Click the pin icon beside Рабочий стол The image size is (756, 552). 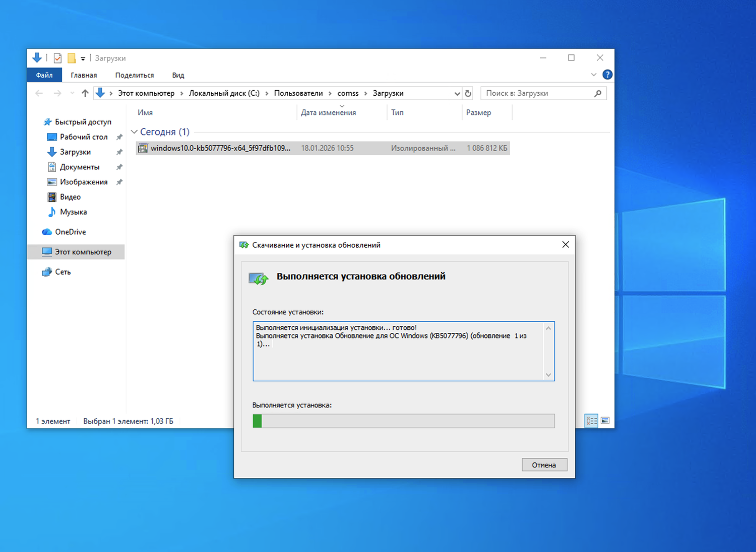click(x=119, y=137)
